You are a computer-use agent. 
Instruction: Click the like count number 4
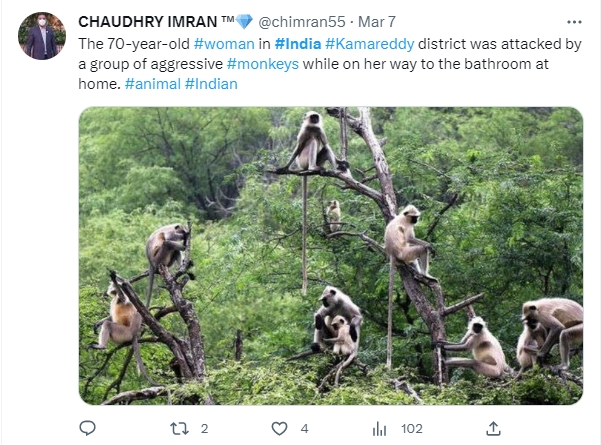304,429
